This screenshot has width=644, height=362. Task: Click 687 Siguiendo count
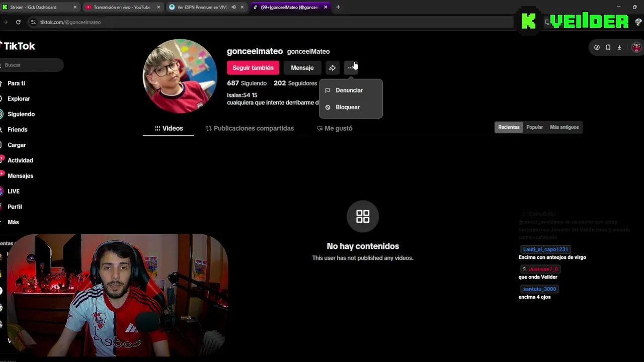pyautogui.click(x=247, y=83)
